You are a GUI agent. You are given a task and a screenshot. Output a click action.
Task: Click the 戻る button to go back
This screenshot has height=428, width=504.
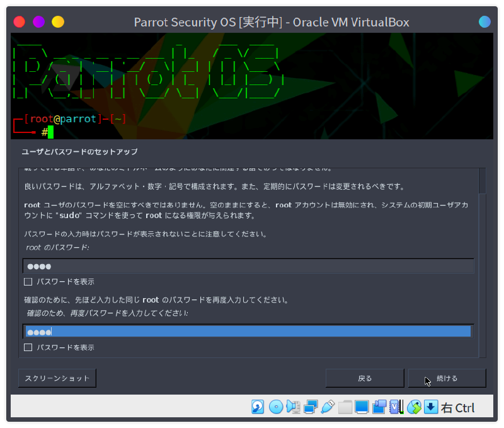tap(365, 378)
